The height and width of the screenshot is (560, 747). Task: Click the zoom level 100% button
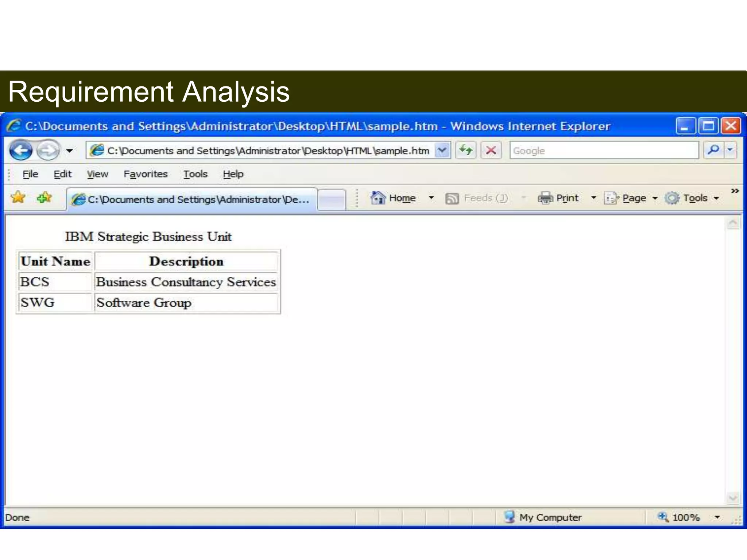pyautogui.click(x=679, y=517)
